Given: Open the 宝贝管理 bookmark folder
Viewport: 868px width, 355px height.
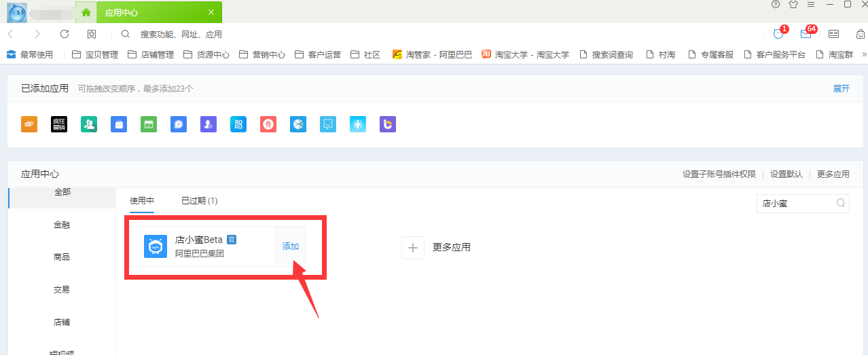Looking at the screenshot, I should point(95,55).
